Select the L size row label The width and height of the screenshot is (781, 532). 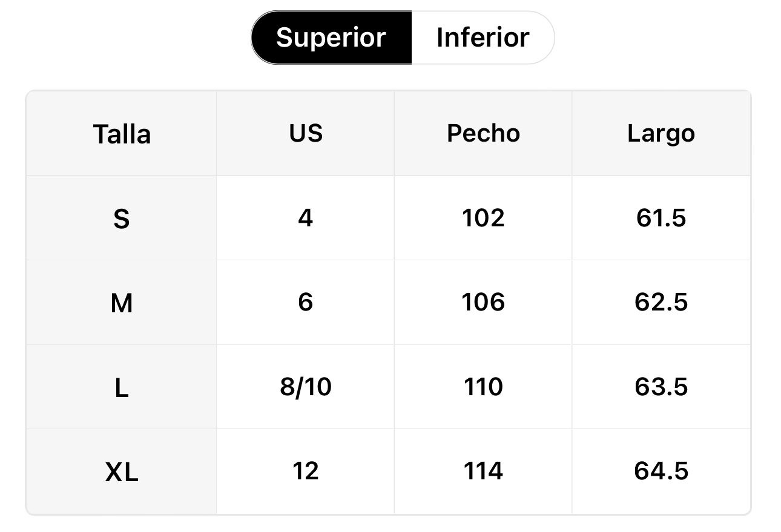122,387
